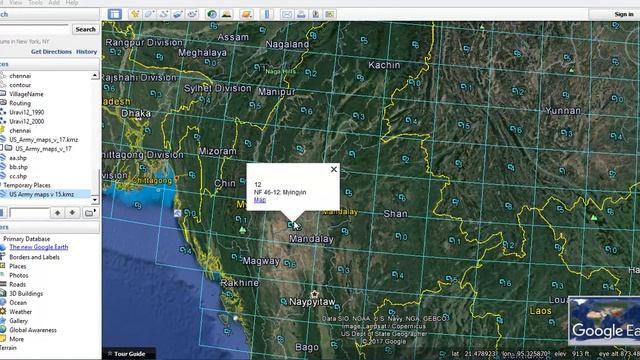Select the Weather layer
The width and height of the screenshot is (640, 360).
coord(20,312)
